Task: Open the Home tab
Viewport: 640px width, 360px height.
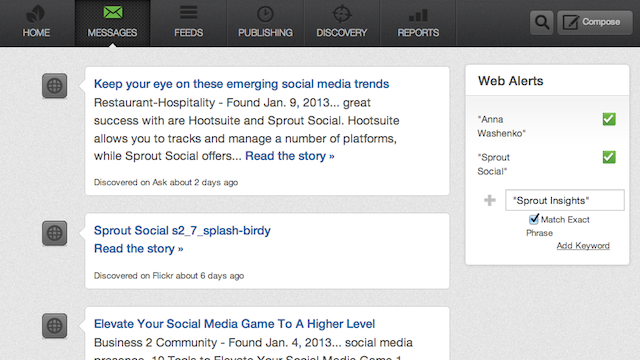Action: pyautogui.click(x=36, y=23)
